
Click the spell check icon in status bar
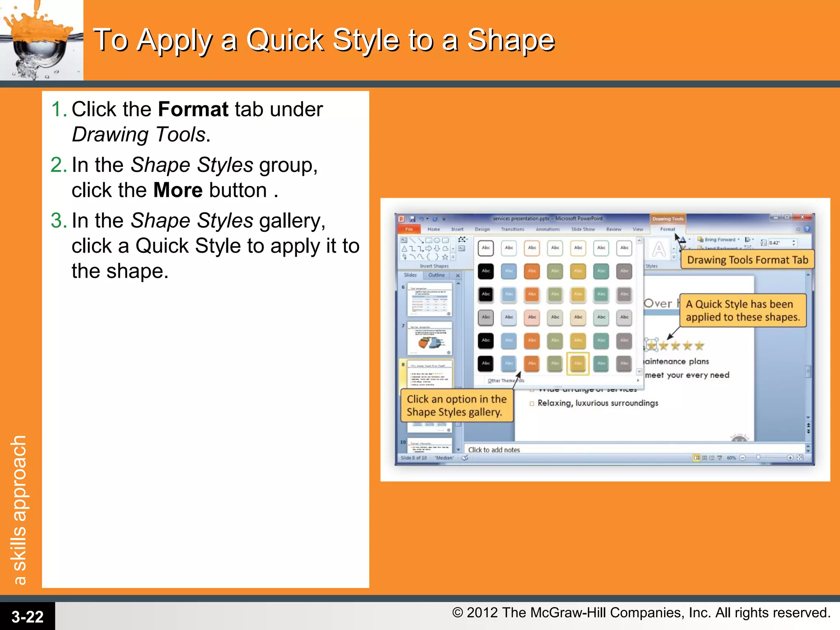pos(465,458)
